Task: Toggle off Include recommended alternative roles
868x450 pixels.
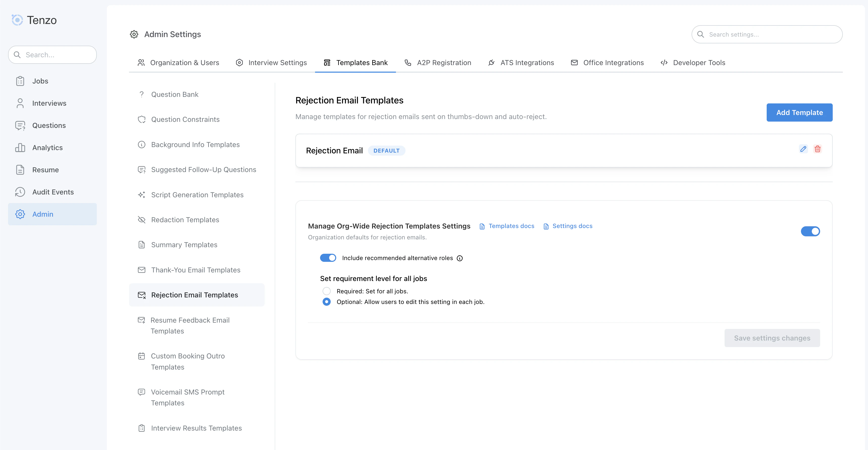Action: tap(328, 258)
